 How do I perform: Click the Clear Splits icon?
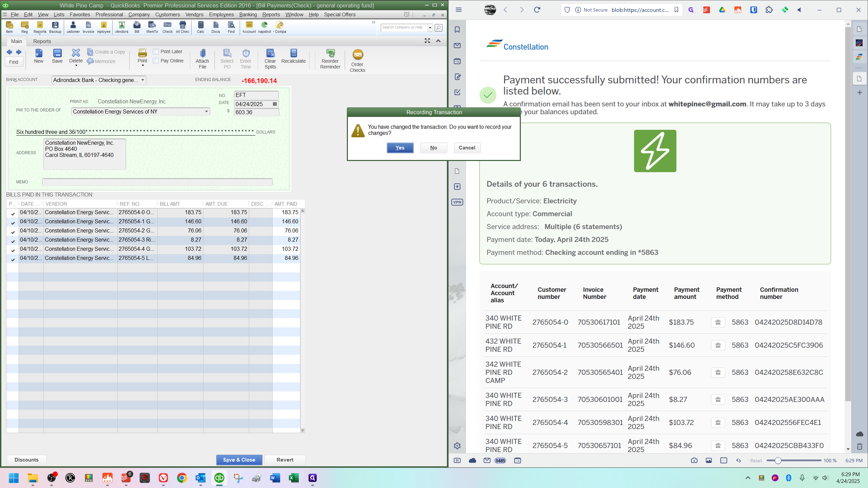tap(270, 54)
